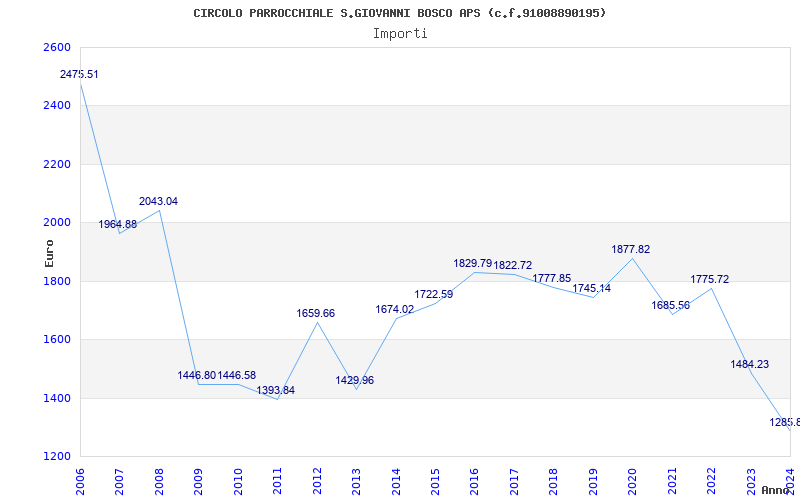Viewport: 800px width, 500px height.
Task: Click the Importi subtitle
Action: pos(400,34)
